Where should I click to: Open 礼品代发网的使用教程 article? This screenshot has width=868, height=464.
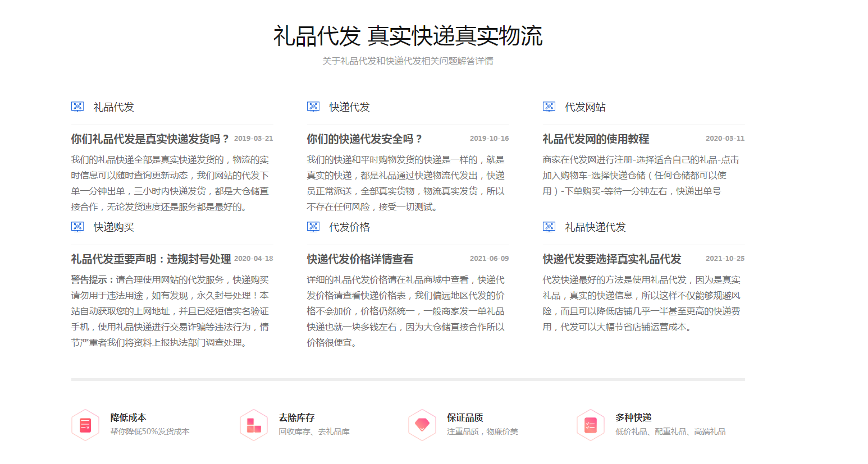[x=595, y=139]
